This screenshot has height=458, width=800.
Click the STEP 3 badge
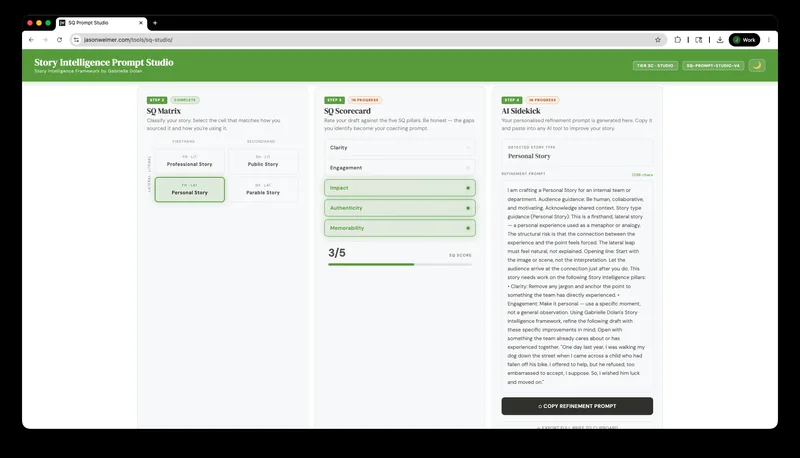coord(334,100)
